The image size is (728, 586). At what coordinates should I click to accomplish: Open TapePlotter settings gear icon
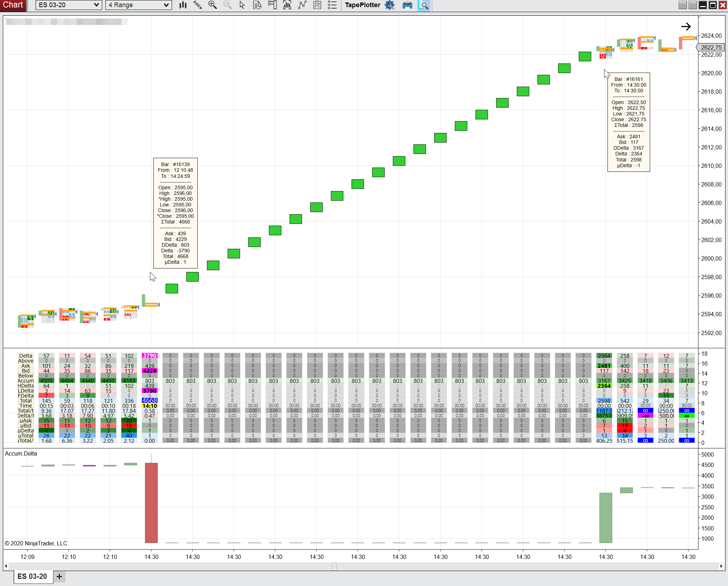(390, 5)
